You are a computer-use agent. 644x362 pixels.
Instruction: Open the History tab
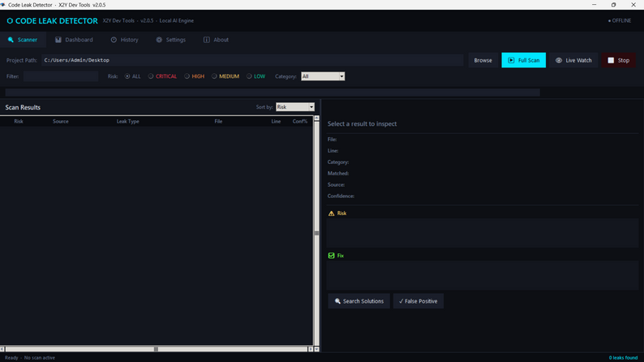pos(124,40)
